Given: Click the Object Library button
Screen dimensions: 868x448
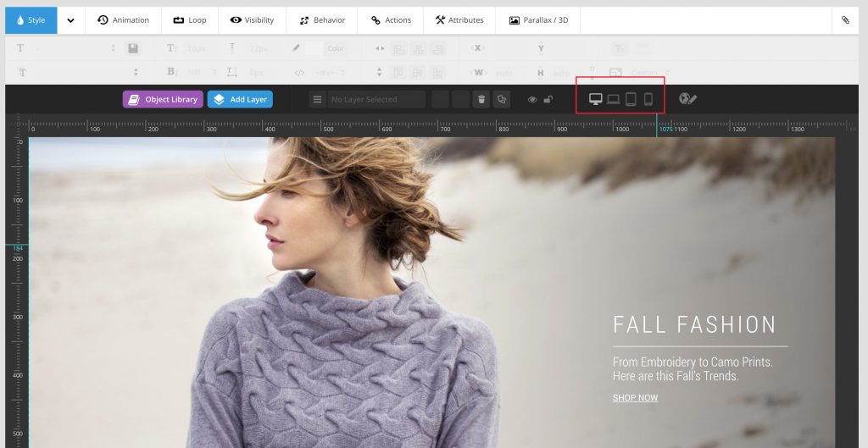Looking at the screenshot, I should [x=163, y=100].
